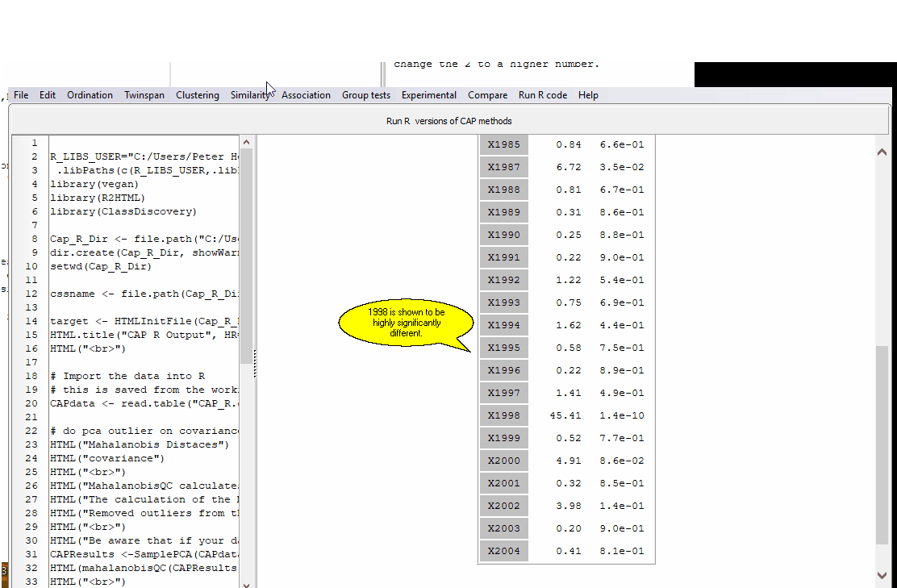
Task: Open the Edit menu
Action: 48,95
